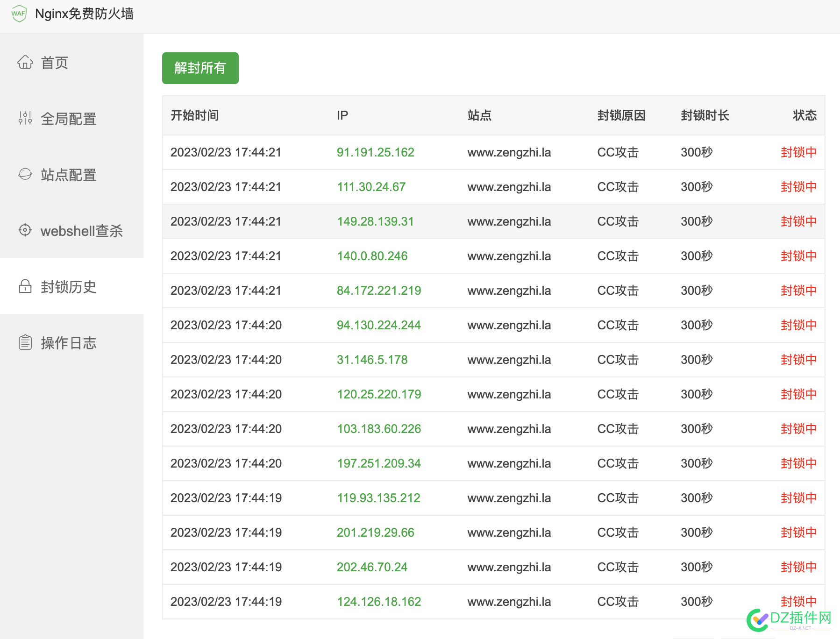Click 300秒 duration in 149.28.139.31 row

coord(697,221)
